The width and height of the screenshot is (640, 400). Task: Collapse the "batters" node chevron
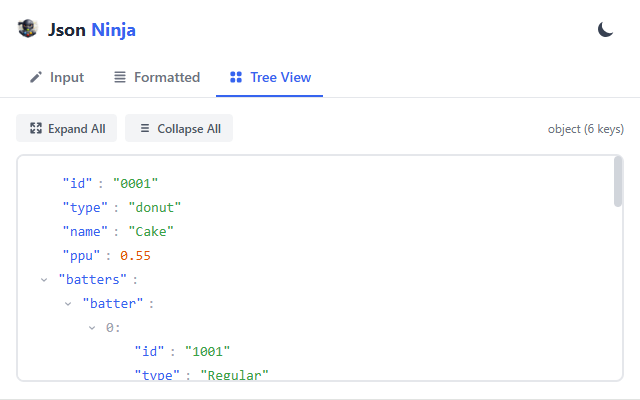click(44, 280)
